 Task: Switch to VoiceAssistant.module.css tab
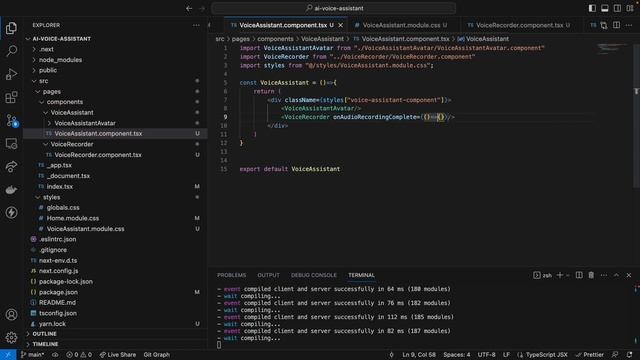pyautogui.click(x=401, y=25)
